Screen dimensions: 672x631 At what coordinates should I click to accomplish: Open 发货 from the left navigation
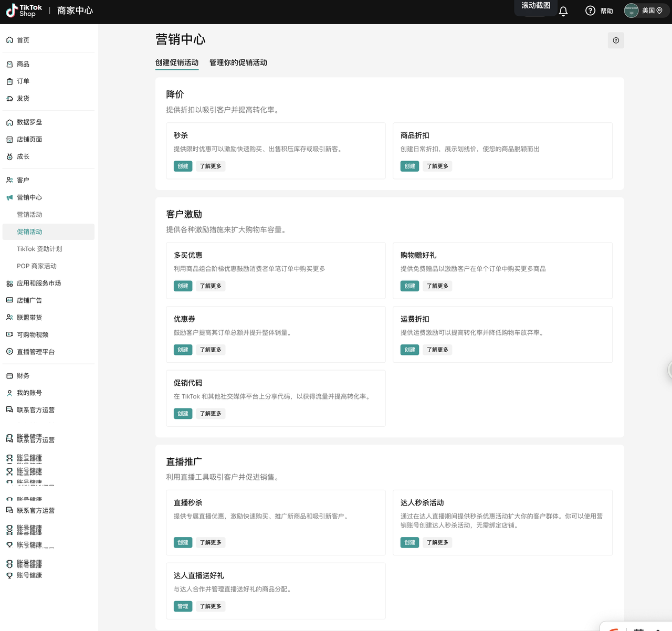(x=22, y=98)
